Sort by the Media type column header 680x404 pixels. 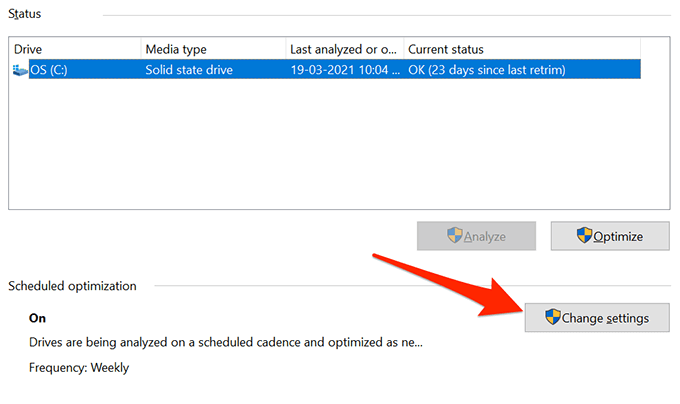coord(212,49)
